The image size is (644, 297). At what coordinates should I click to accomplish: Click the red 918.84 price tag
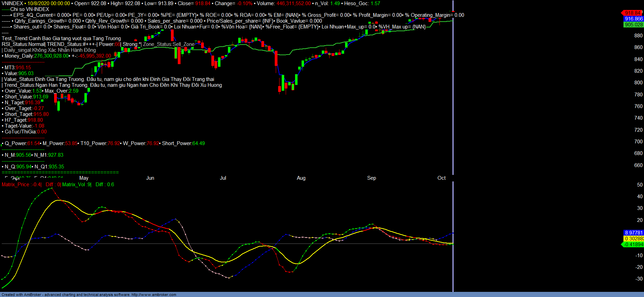pyautogui.click(x=632, y=13)
